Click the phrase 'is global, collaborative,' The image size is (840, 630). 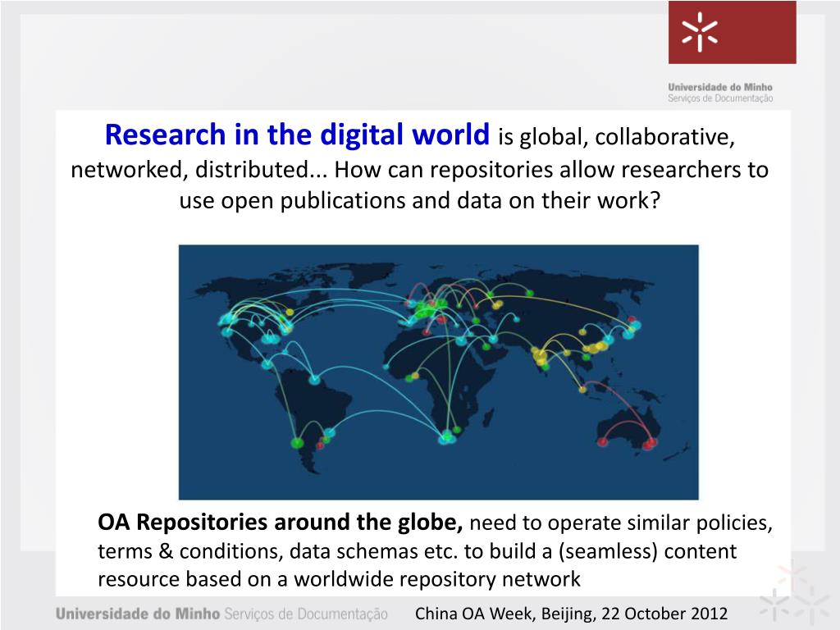tap(616, 137)
